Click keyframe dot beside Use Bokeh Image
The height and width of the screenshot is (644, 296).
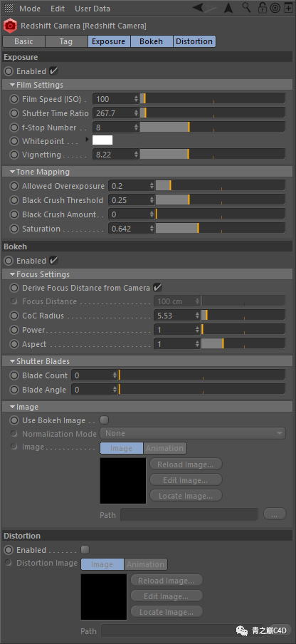pyautogui.click(x=15, y=420)
